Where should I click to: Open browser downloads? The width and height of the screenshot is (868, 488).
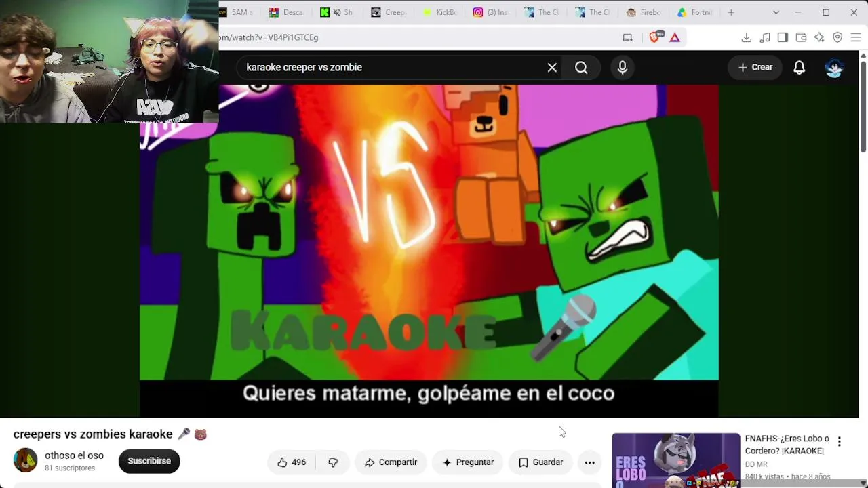[746, 37]
